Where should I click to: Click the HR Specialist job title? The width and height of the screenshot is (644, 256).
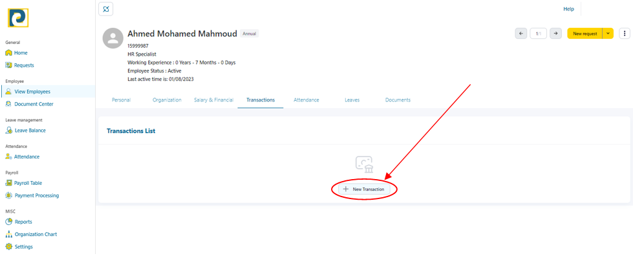pyautogui.click(x=142, y=54)
